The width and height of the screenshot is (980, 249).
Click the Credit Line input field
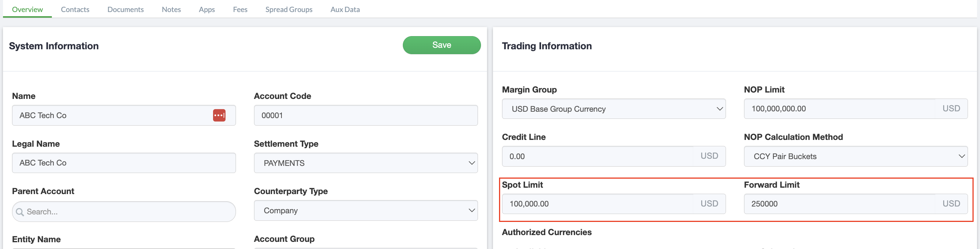click(x=597, y=156)
